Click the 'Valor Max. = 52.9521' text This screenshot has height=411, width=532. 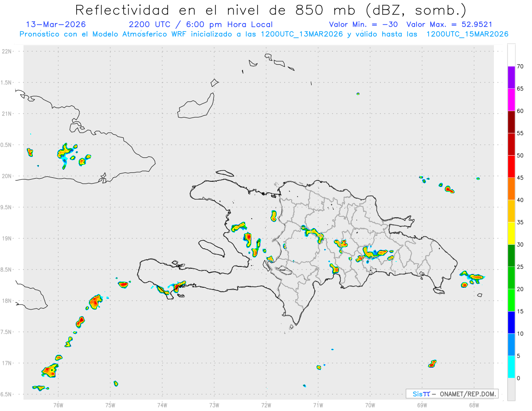(x=449, y=24)
